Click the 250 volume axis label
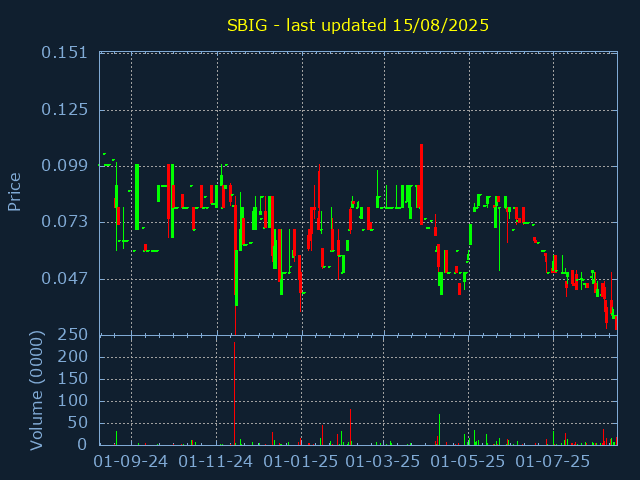Image resolution: width=640 pixels, height=480 pixels. [73, 335]
